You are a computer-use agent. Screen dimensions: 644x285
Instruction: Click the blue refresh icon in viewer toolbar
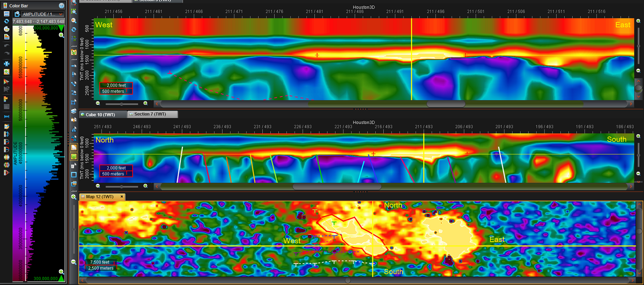[x=74, y=29]
